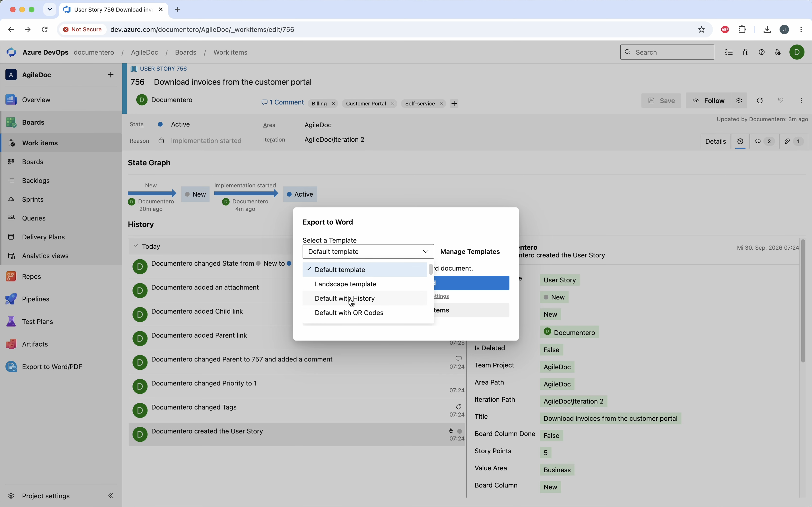Click the history details scrollbar
Viewport: 812px width, 507px height.
[803, 301]
